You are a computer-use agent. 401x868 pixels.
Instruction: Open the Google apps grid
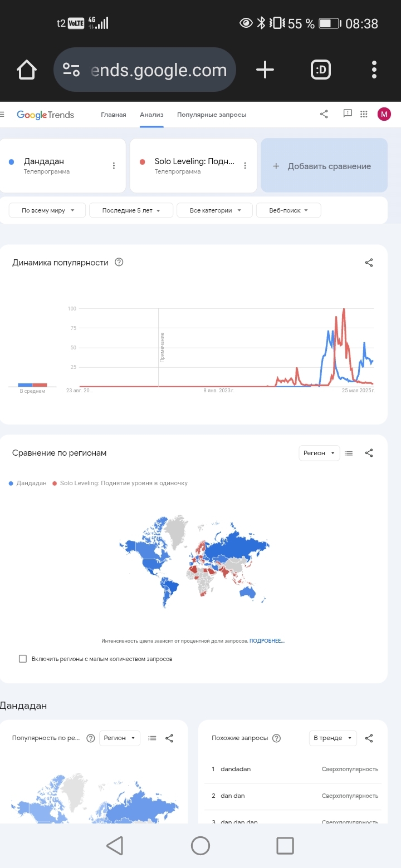364,114
